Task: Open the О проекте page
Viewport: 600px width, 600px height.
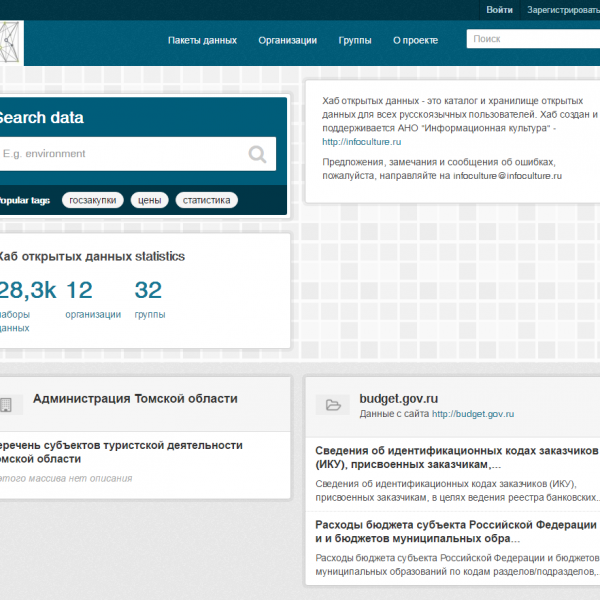Action: pos(415,40)
